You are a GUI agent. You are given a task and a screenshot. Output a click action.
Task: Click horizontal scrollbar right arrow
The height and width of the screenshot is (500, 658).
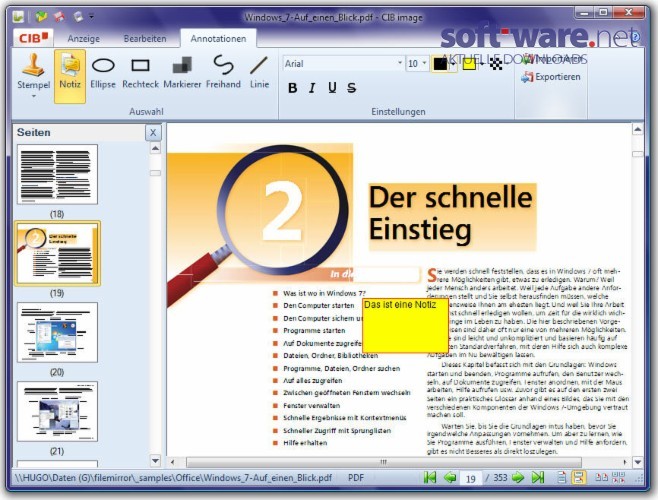click(625, 462)
